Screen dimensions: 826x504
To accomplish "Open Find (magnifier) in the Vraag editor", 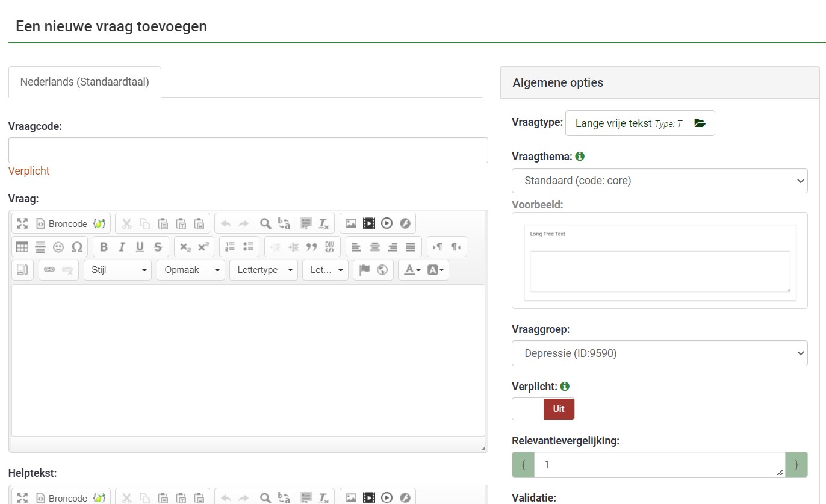I will [x=265, y=224].
